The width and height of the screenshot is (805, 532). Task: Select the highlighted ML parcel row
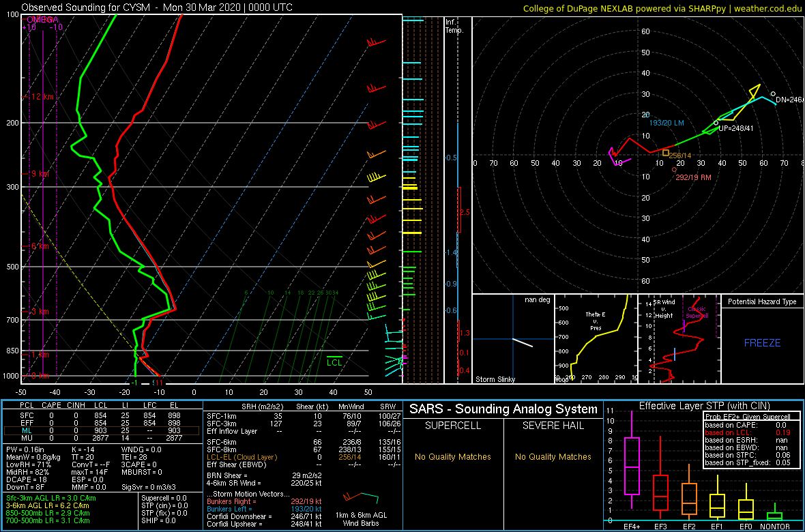click(102, 430)
